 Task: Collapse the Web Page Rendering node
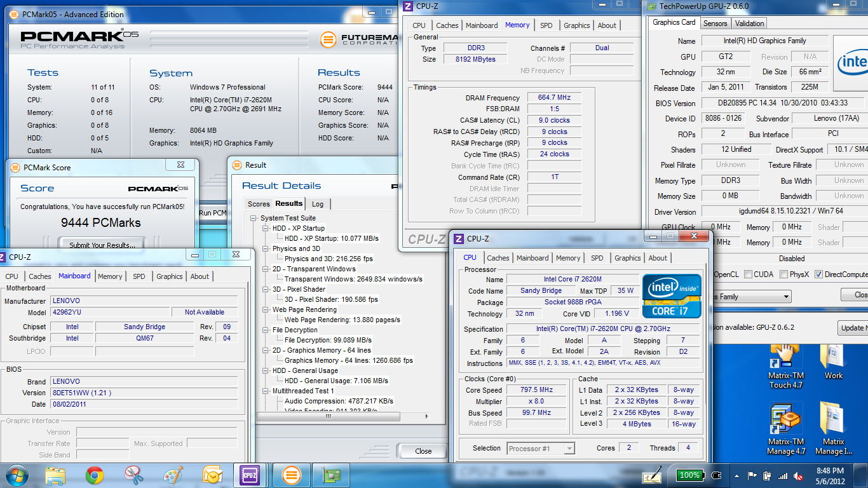tap(267, 309)
